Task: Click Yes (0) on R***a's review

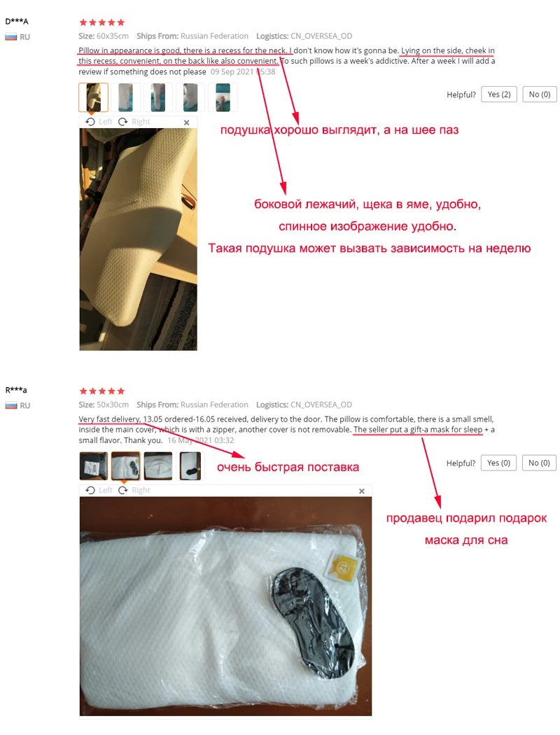Action: point(498,463)
